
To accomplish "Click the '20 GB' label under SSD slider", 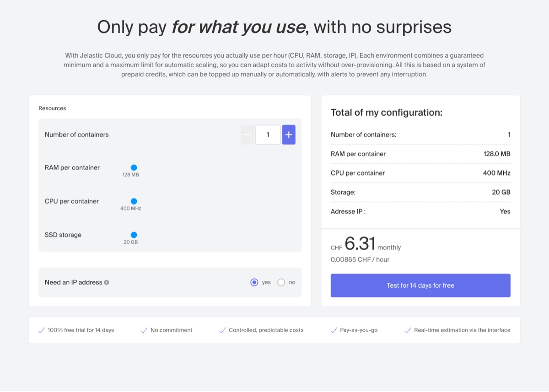I will [130, 242].
